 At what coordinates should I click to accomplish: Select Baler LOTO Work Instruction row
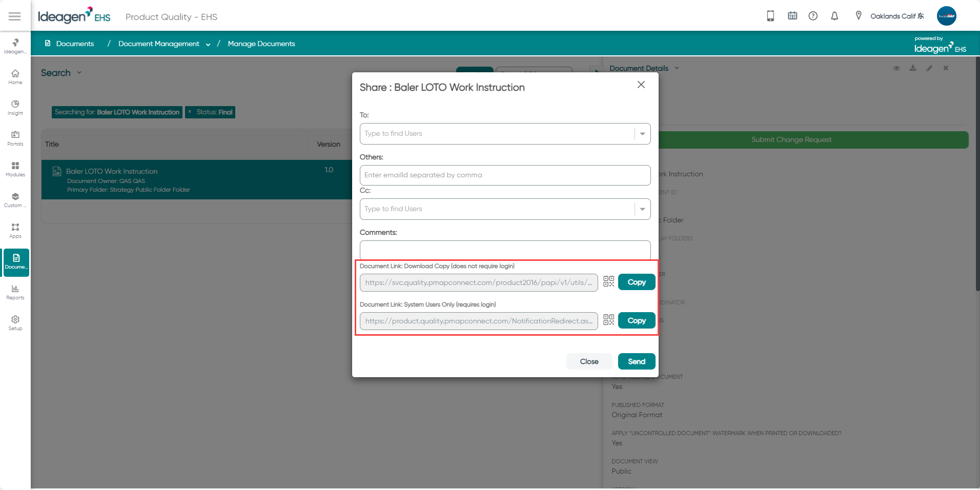tap(197, 179)
